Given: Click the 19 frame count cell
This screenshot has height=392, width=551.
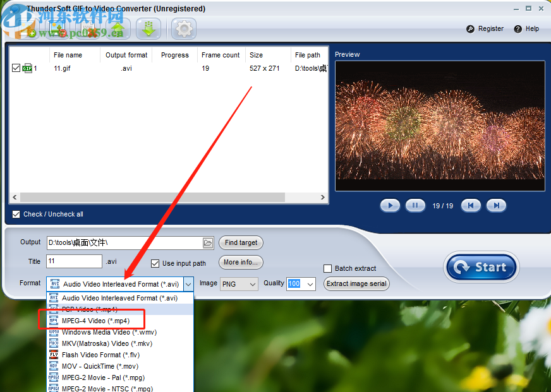Looking at the screenshot, I should [x=205, y=68].
